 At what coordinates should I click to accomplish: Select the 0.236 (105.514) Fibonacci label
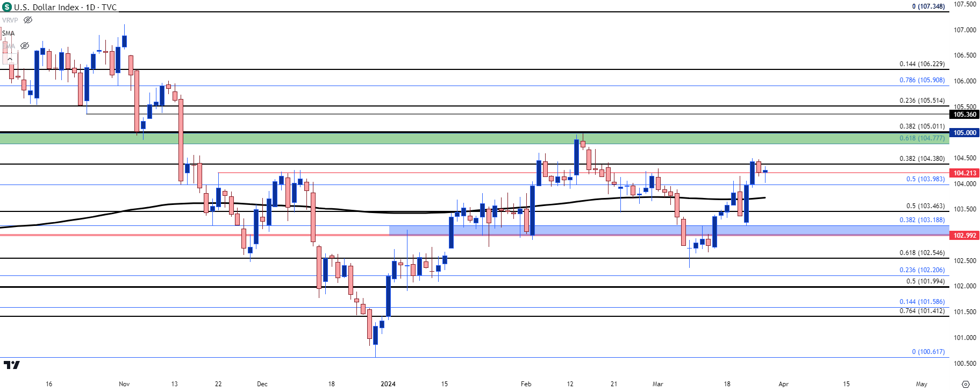coord(922,100)
